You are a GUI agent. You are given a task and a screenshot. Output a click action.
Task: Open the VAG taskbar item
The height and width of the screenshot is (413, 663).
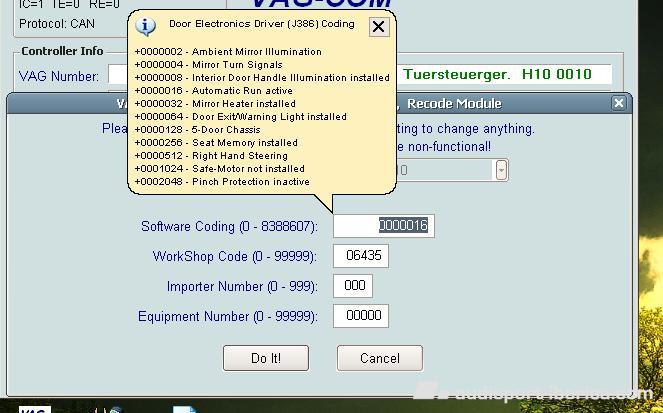pyautogui.click(x=35, y=409)
